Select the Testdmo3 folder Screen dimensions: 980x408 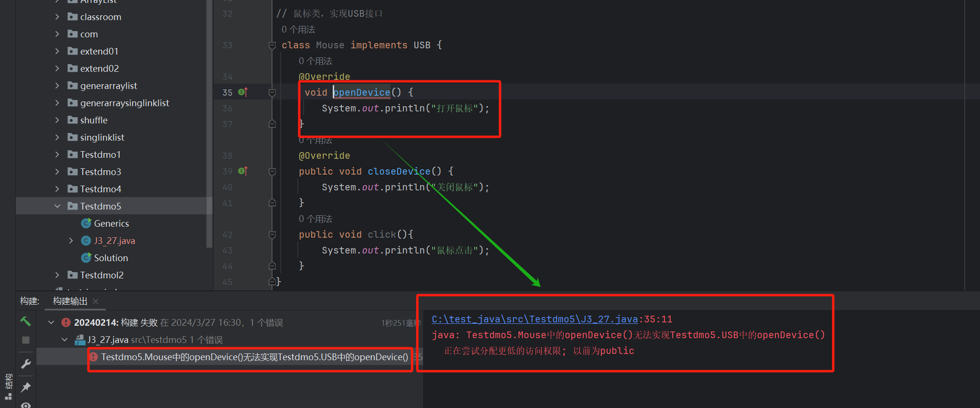pyautogui.click(x=100, y=172)
